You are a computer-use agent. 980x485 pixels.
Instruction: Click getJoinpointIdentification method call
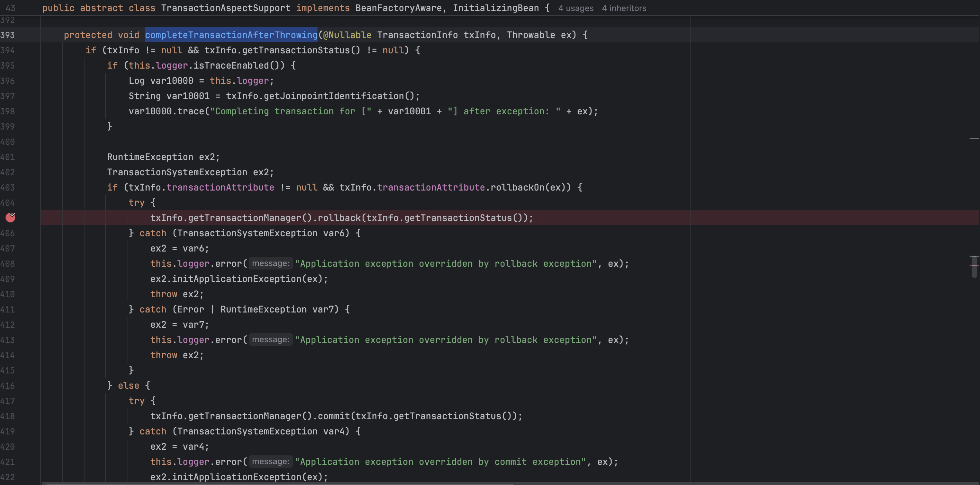333,96
